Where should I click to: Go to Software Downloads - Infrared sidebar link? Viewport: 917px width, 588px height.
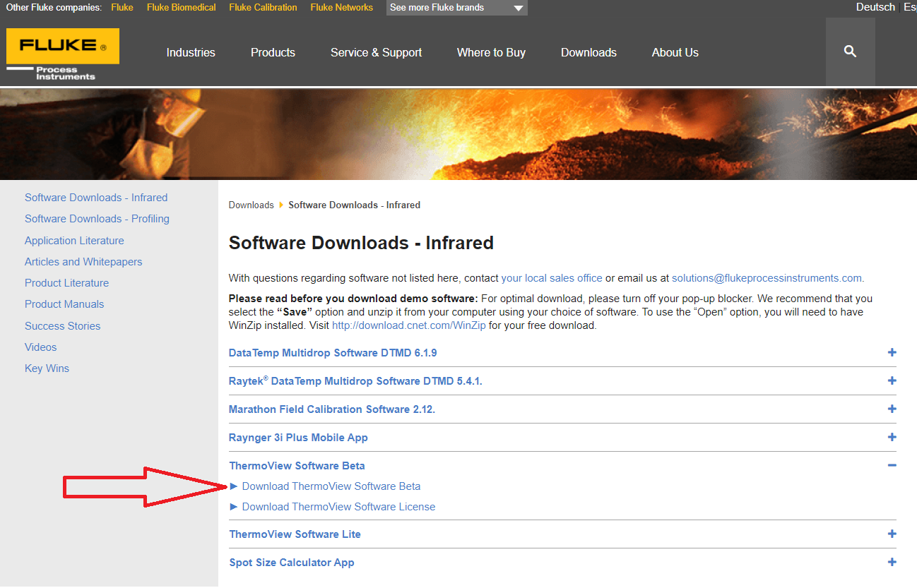pos(96,198)
